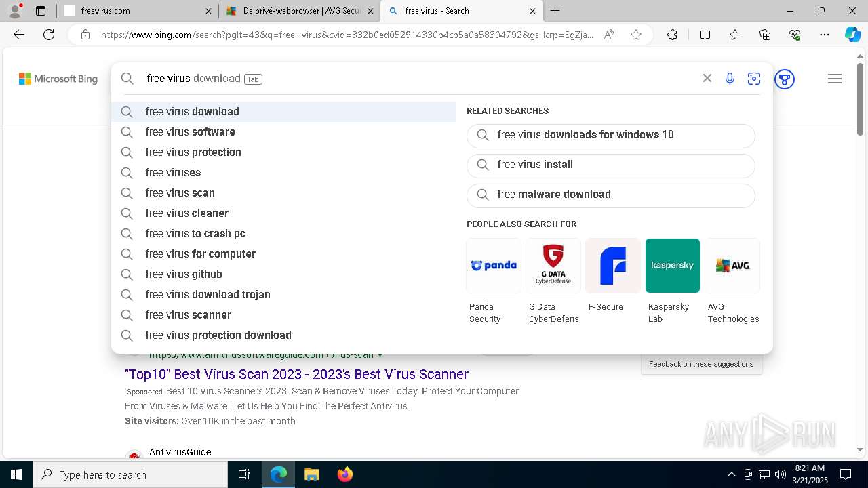Select 'free virus for computer' suggestion
Screen dimensions: 868x488
[284, 254]
